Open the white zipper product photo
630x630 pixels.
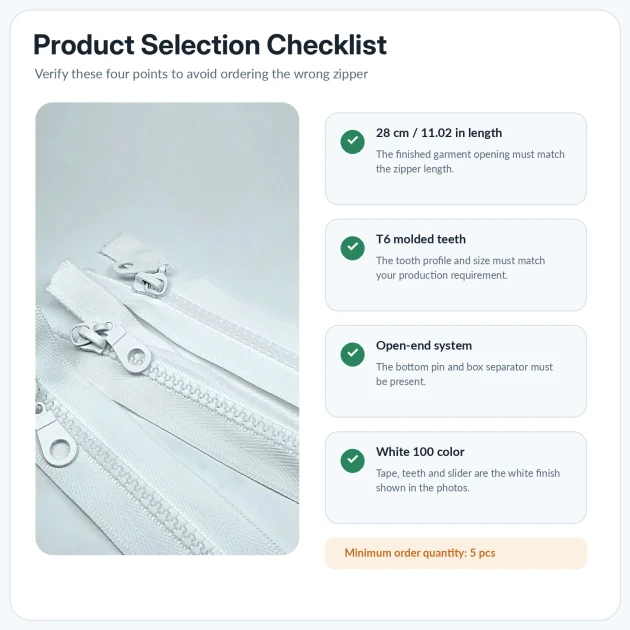167,328
